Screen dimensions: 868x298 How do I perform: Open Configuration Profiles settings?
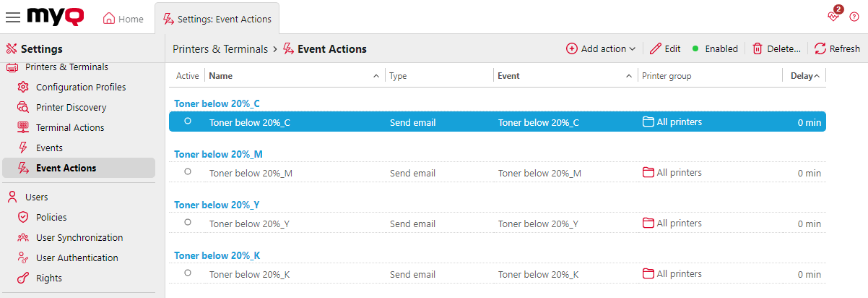80,87
